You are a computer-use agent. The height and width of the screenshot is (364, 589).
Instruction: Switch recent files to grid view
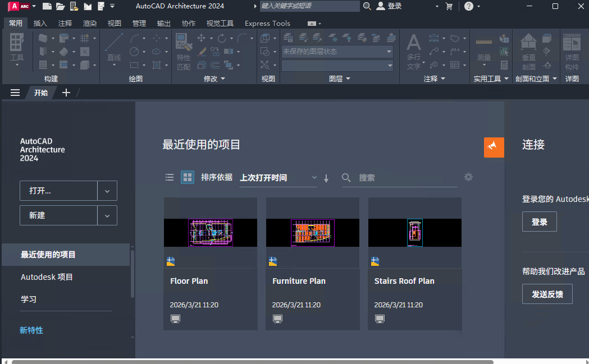coord(188,177)
